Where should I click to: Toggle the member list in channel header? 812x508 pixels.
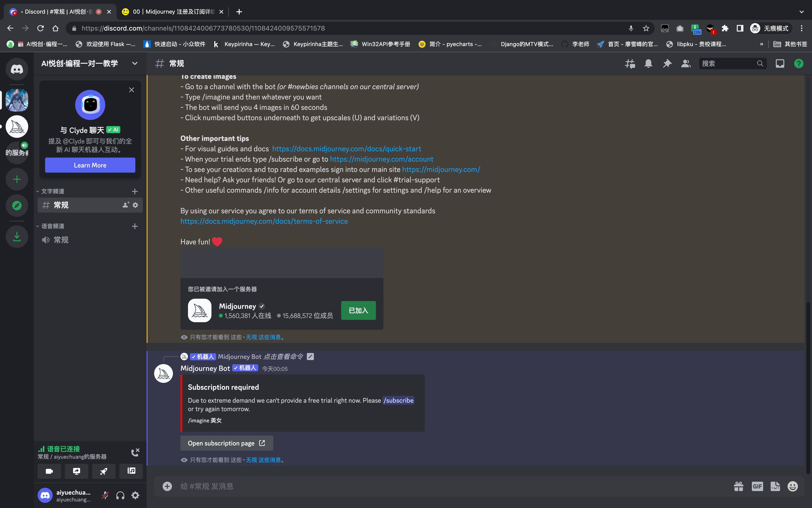tap(686, 63)
